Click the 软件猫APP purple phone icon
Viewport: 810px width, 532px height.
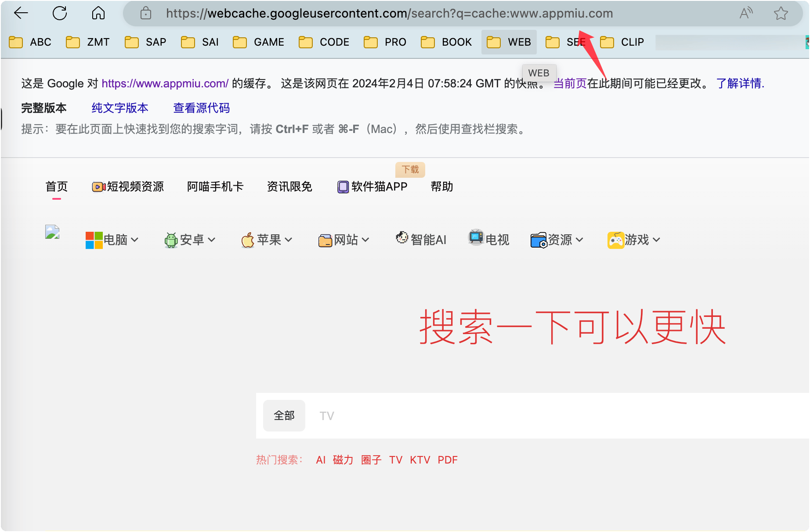342,187
